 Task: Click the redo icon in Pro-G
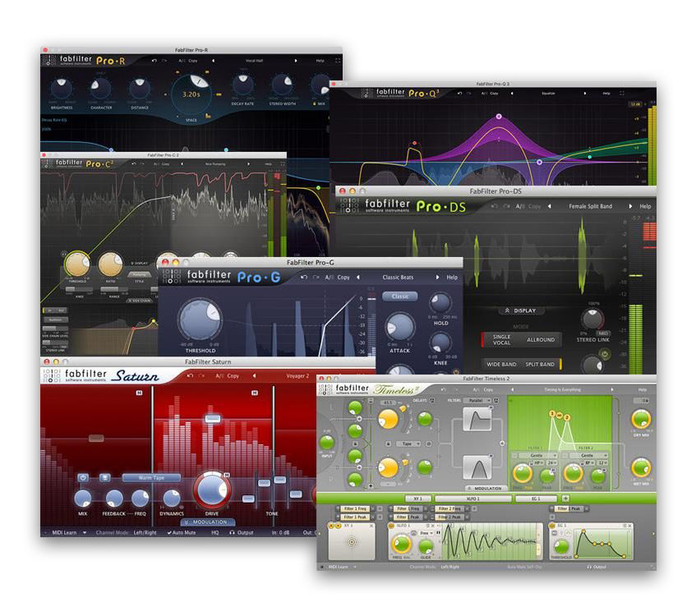(316, 277)
